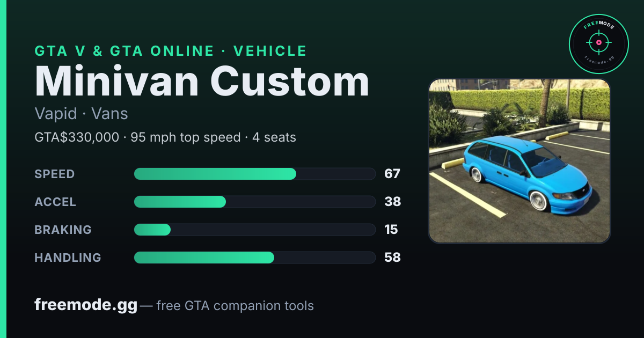Click the freemode.gg site link
The width and height of the screenshot is (644, 338).
86,305
